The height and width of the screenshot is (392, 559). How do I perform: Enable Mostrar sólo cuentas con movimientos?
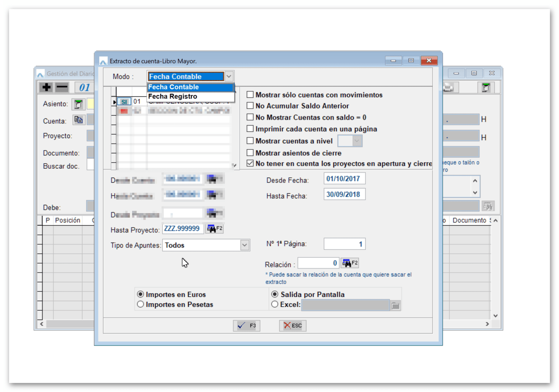pyautogui.click(x=250, y=95)
